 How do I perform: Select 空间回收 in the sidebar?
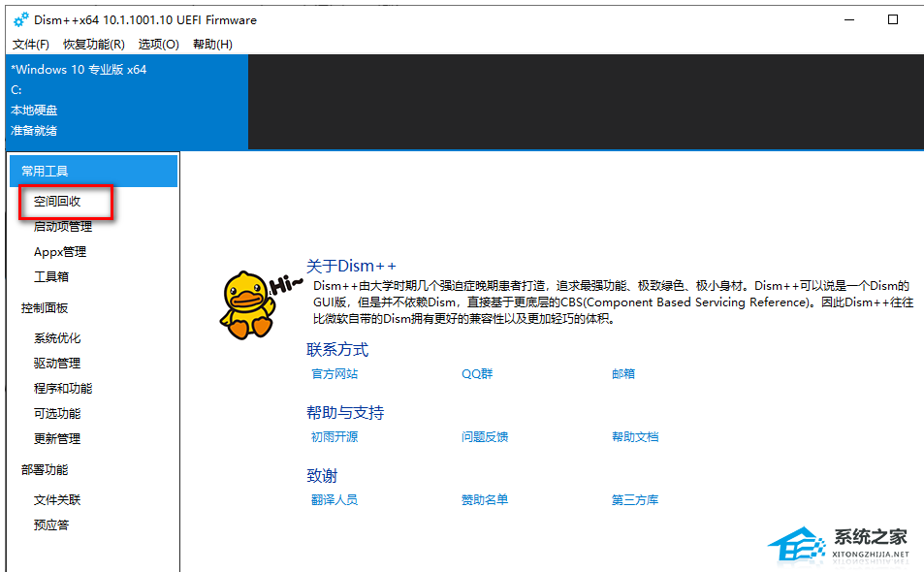pos(57,202)
